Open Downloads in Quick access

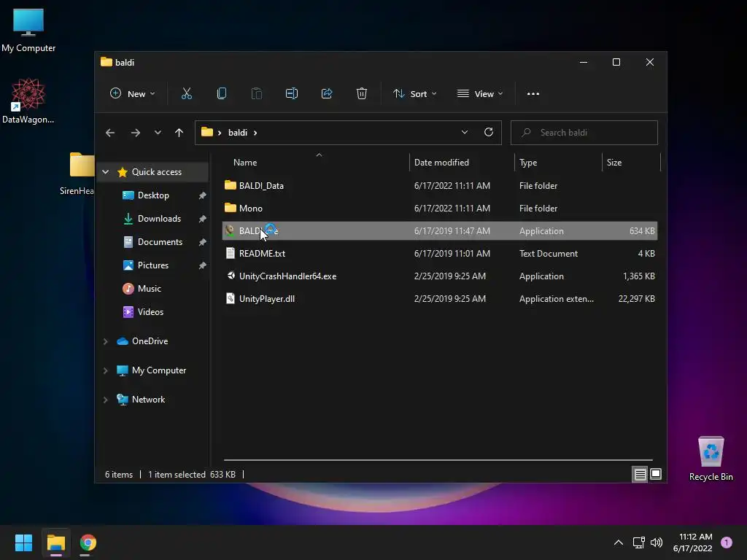point(159,219)
